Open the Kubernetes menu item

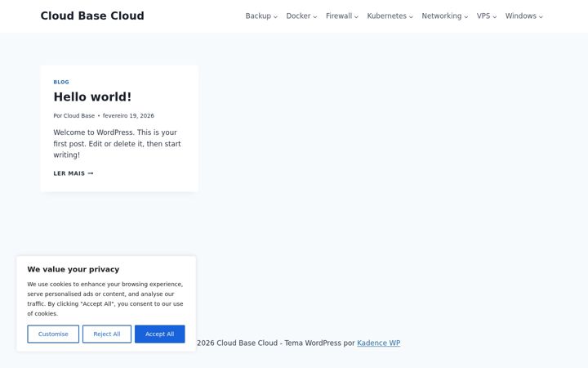pos(386,16)
